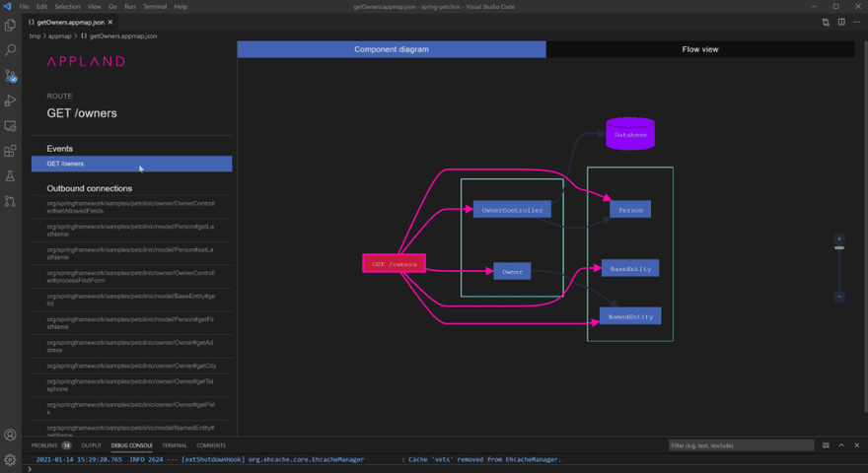Open the Manage settings gear
The width and height of the screenshot is (868, 473).
[10, 460]
